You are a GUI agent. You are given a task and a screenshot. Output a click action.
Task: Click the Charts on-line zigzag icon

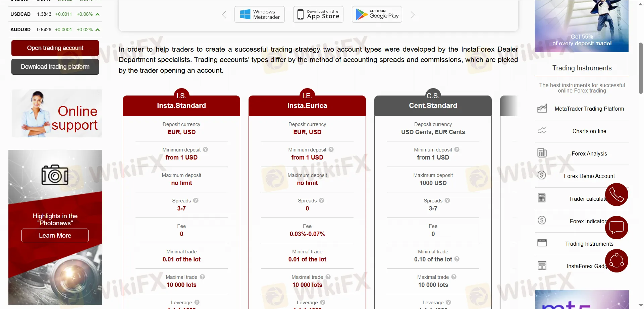[x=542, y=130]
